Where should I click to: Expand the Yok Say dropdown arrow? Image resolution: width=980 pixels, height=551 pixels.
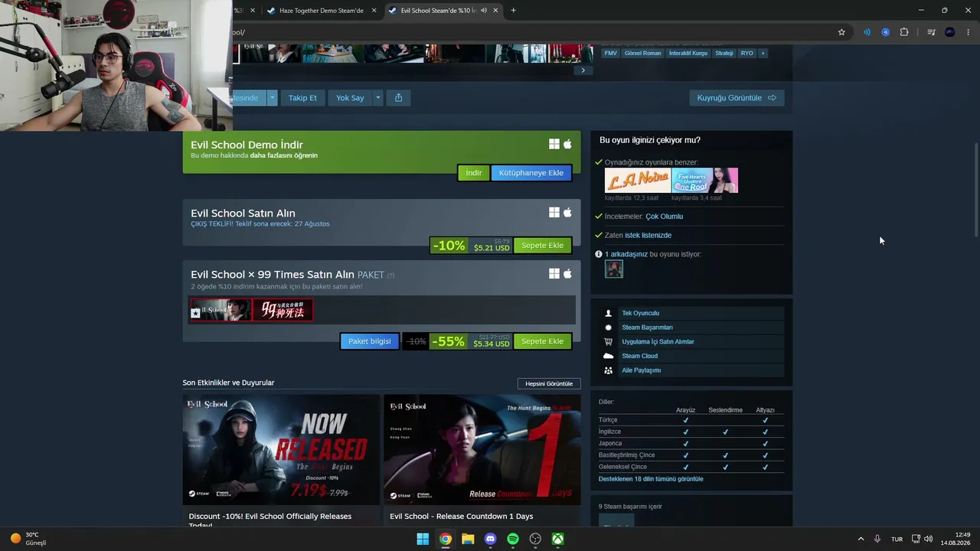point(377,98)
